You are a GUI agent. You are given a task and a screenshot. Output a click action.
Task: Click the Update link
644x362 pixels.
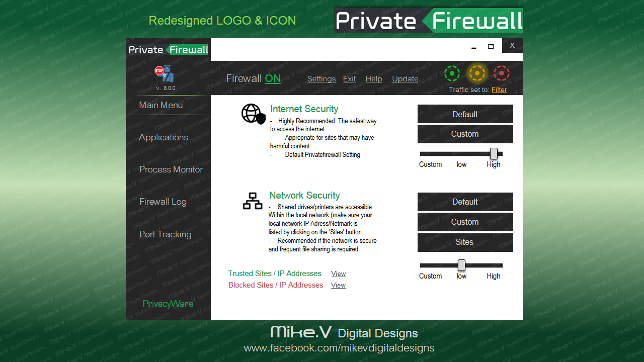click(405, 79)
